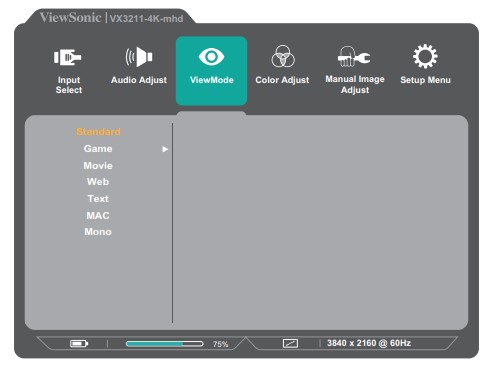The height and width of the screenshot is (365, 498).
Task: Select the Audio Adjust speaker icon
Action: (x=139, y=57)
